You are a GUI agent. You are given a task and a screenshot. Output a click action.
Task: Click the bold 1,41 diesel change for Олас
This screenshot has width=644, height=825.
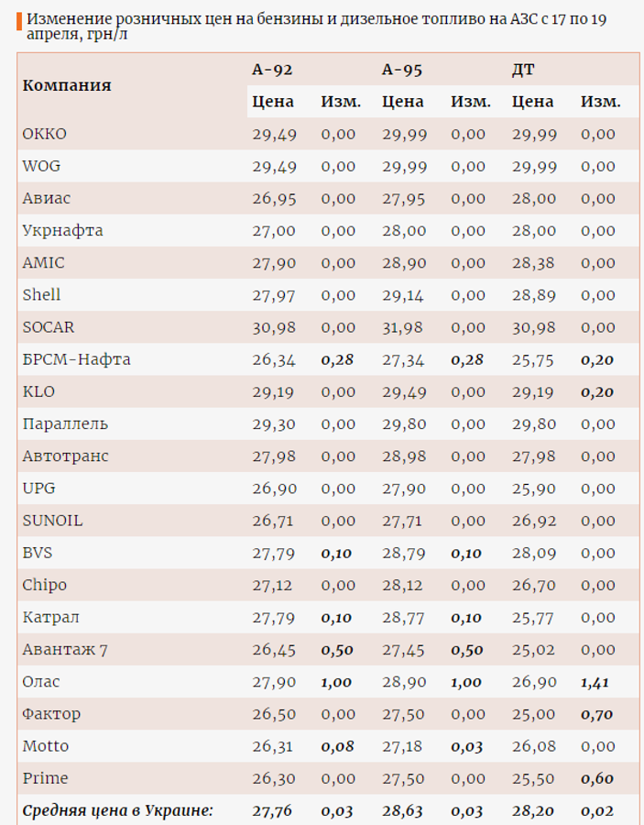coord(598,682)
